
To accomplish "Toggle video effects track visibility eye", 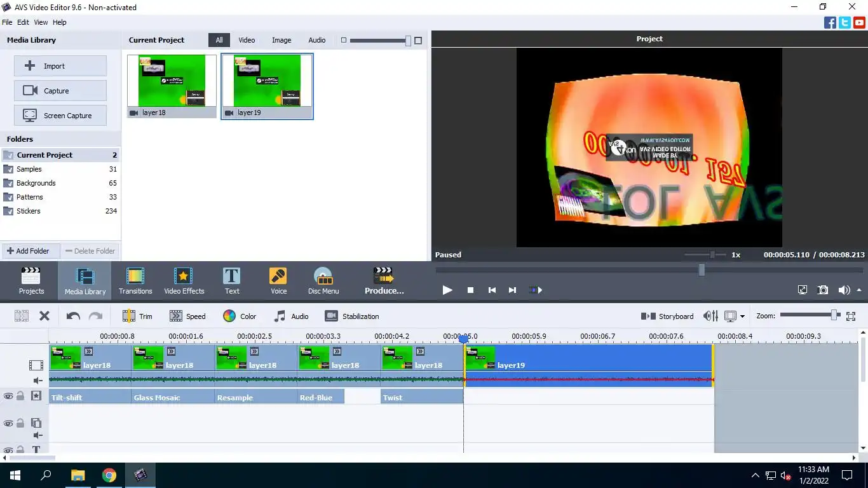I will click(x=8, y=396).
